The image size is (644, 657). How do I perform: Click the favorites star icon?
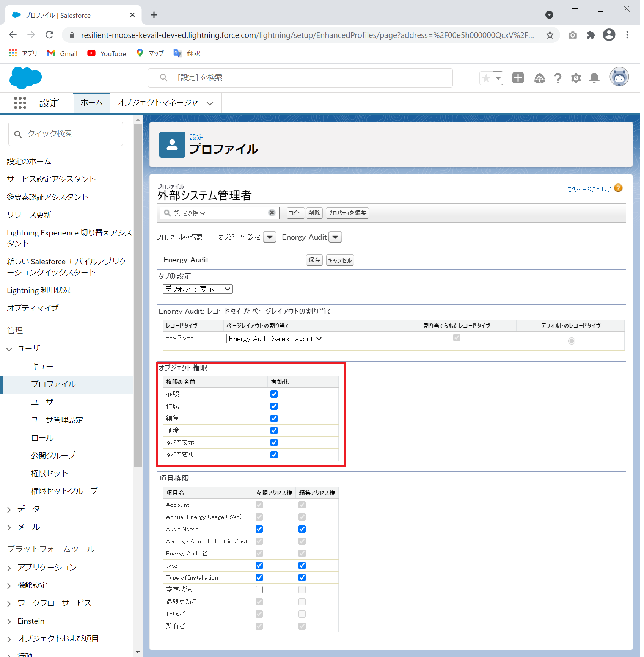(486, 78)
